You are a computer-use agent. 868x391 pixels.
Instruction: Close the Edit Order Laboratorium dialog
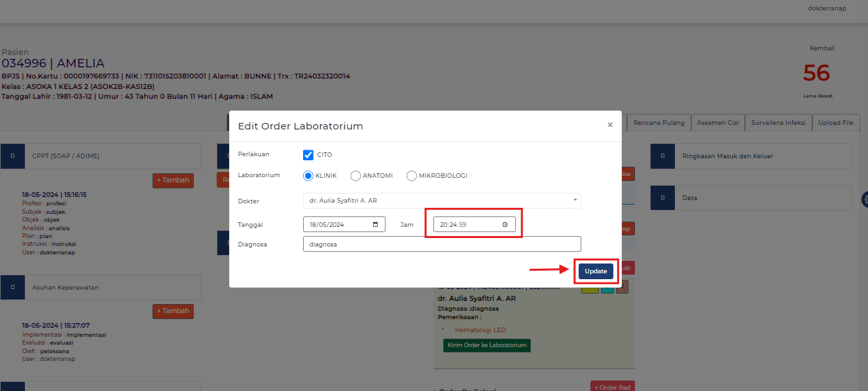(x=610, y=125)
